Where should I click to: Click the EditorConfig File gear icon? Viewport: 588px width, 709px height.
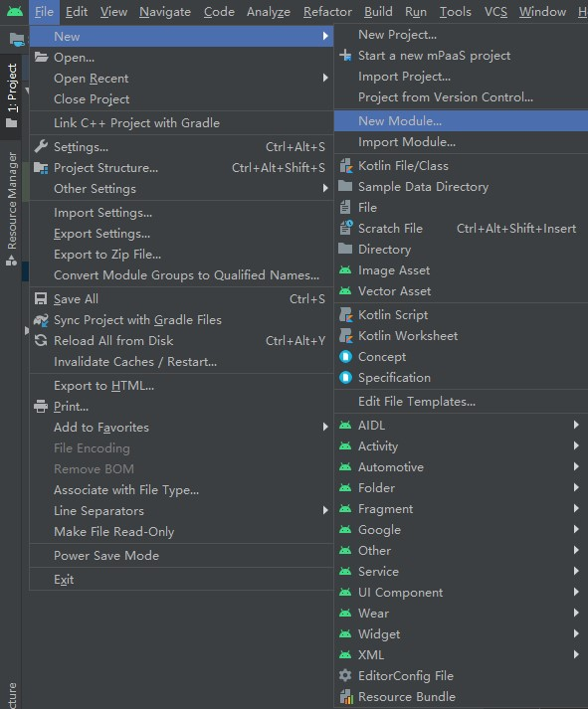click(x=345, y=675)
